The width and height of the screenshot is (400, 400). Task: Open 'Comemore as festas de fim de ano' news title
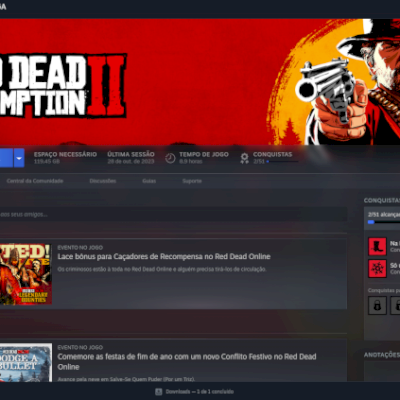point(187,362)
